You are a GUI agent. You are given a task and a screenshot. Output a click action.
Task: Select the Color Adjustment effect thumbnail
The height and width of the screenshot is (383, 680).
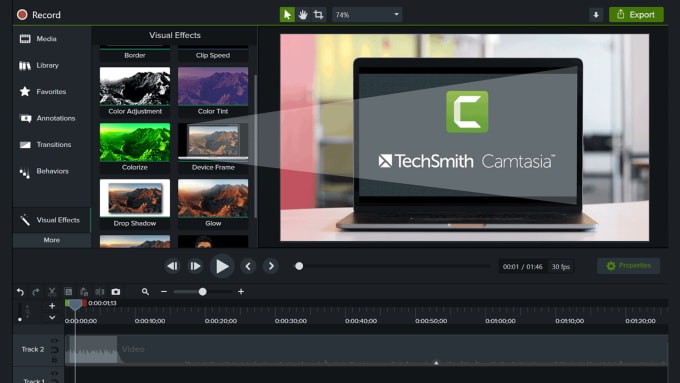(x=135, y=86)
